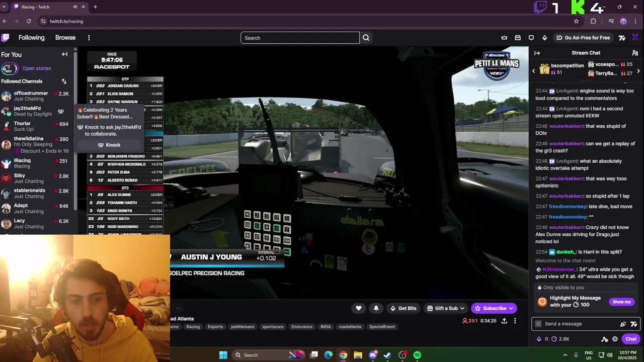644x362 pixels.
Task: Open the Subscribe dropdown
Action: click(494, 308)
